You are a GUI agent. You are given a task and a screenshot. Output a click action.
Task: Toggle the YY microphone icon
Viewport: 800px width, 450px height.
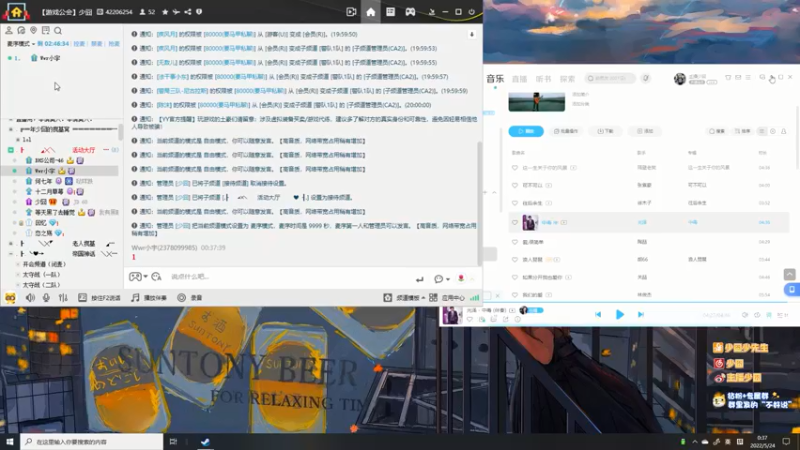click(46, 297)
